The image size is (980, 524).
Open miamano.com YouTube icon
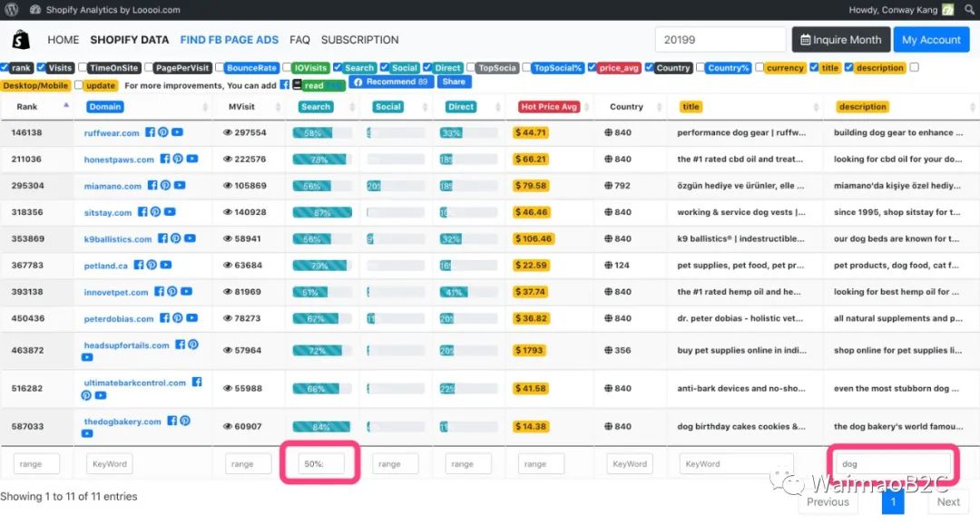coord(180,186)
